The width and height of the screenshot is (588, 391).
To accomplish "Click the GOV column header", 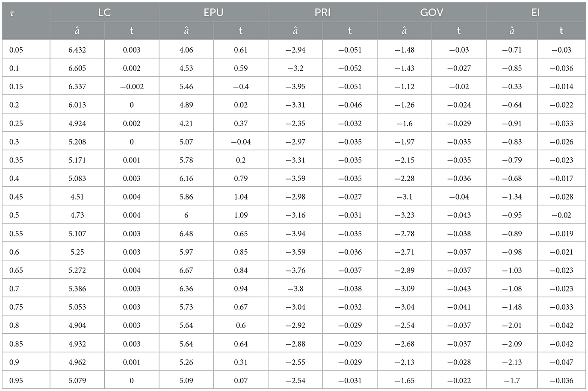I will [431, 12].
